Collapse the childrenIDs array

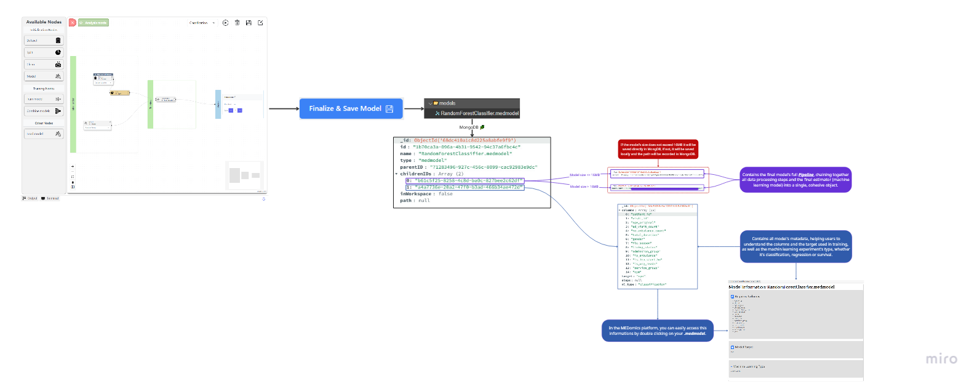tap(397, 174)
